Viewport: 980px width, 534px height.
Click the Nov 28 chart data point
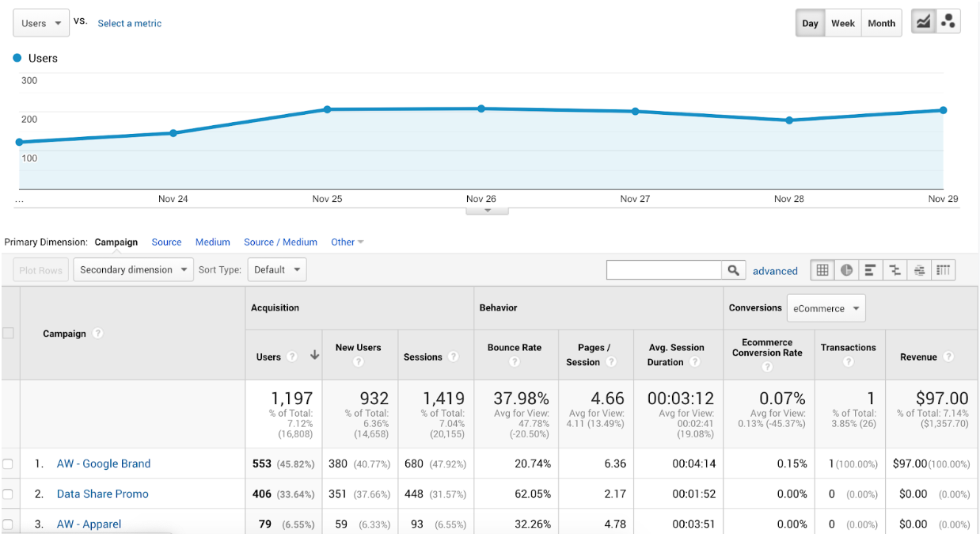point(789,120)
